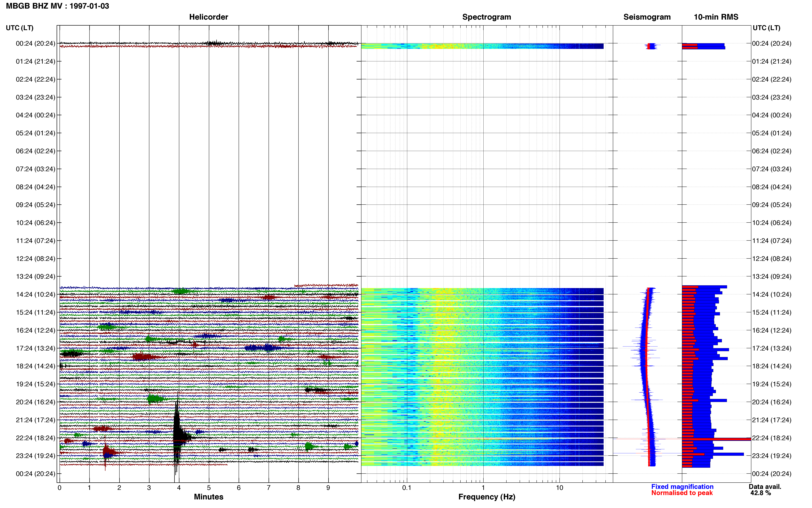Click left axis label '04:24 (00:24)'
812x508 pixels.
[x=36, y=115]
